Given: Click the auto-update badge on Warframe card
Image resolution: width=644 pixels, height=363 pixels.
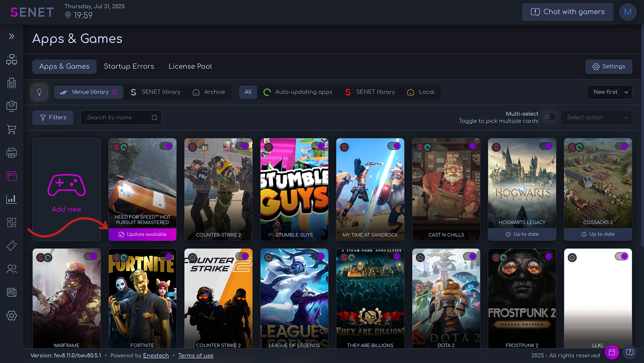Looking at the screenshot, I should (48, 257).
